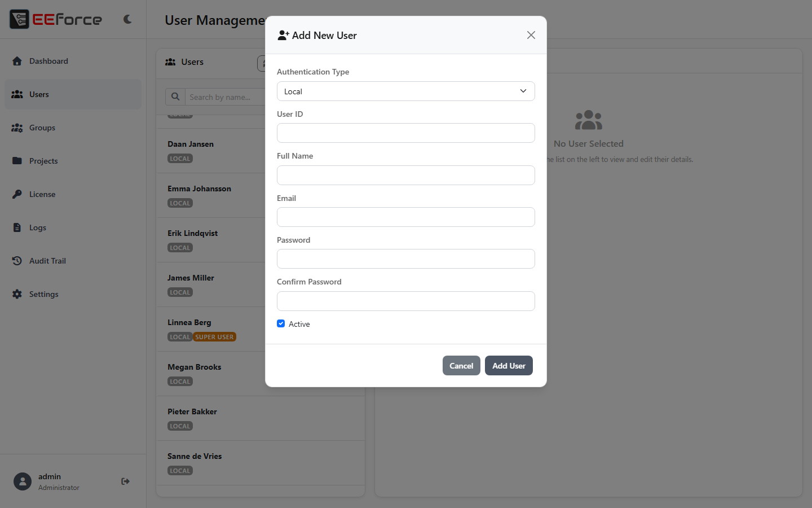
Task: Open the Audit Trail menu item
Action: click(73, 261)
